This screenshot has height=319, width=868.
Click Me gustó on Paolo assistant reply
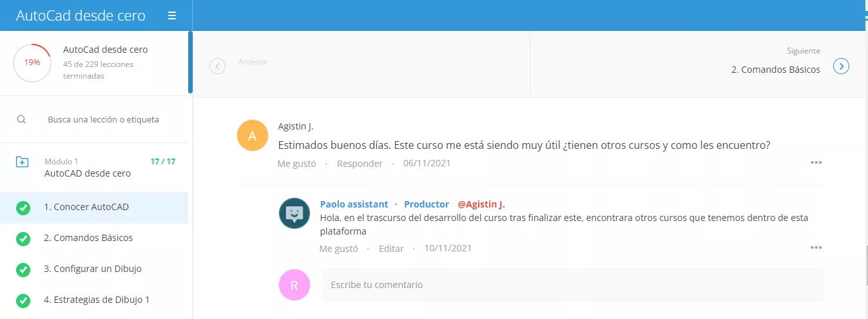tap(338, 248)
